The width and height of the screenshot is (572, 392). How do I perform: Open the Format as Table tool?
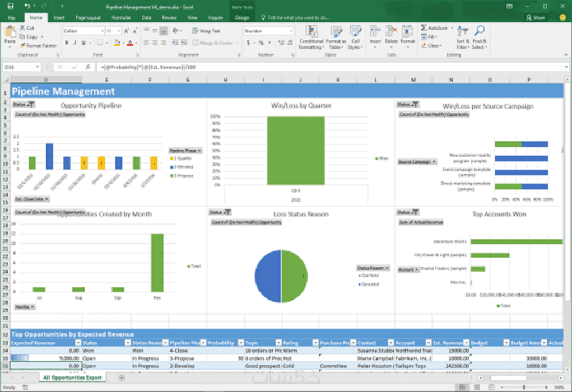(x=336, y=38)
